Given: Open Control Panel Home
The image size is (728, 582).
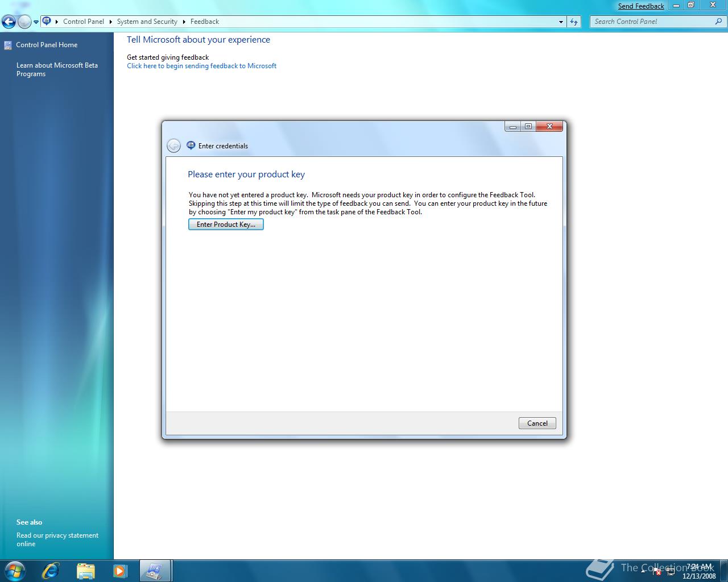Looking at the screenshot, I should [47, 45].
